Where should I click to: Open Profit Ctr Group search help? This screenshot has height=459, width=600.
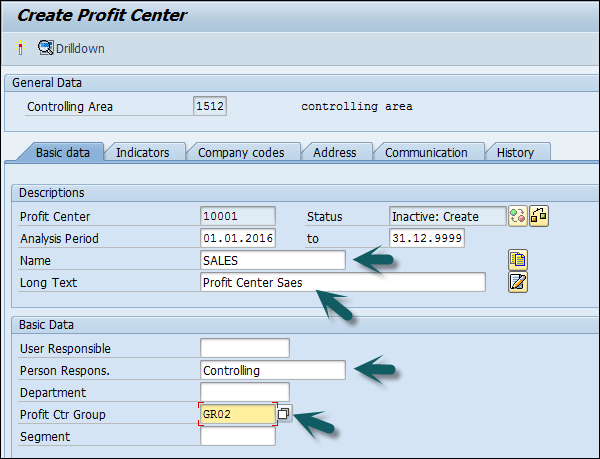click(x=284, y=413)
